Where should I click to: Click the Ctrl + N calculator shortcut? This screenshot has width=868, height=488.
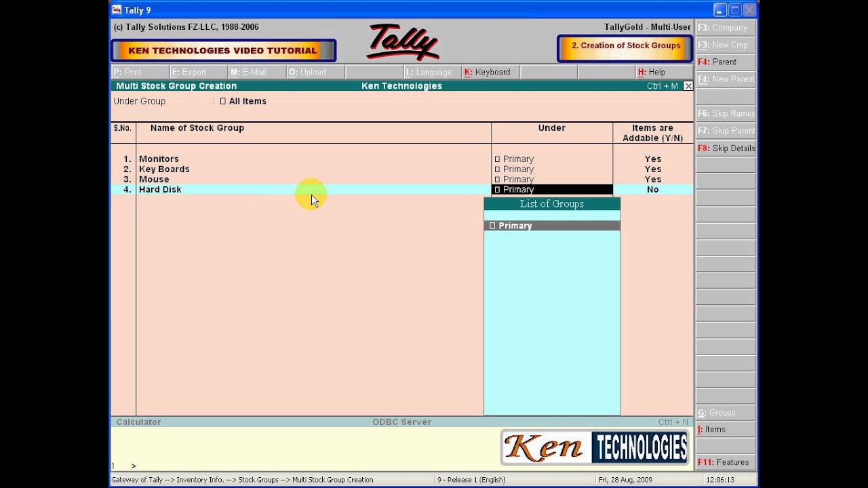673,422
